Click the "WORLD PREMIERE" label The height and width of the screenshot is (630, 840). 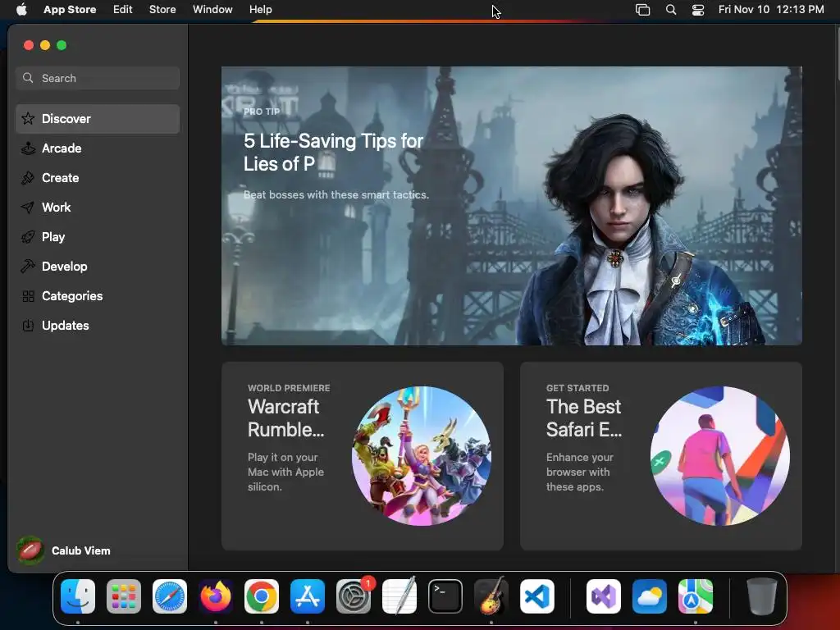tap(289, 388)
